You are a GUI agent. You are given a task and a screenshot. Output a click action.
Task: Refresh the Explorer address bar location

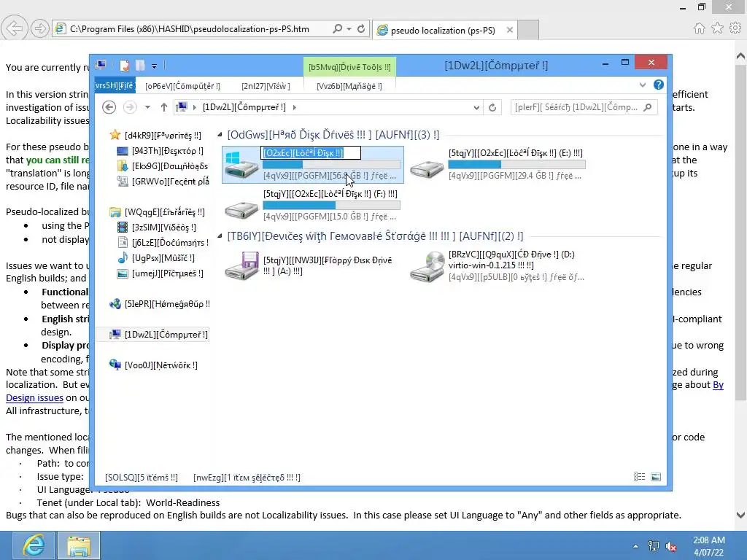tap(492, 107)
